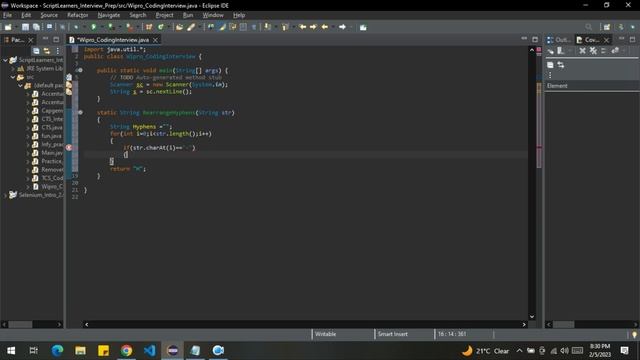This screenshot has width=640, height=360.
Task: Click the New Java Class icon
Action: pyautogui.click(x=161, y=27)
